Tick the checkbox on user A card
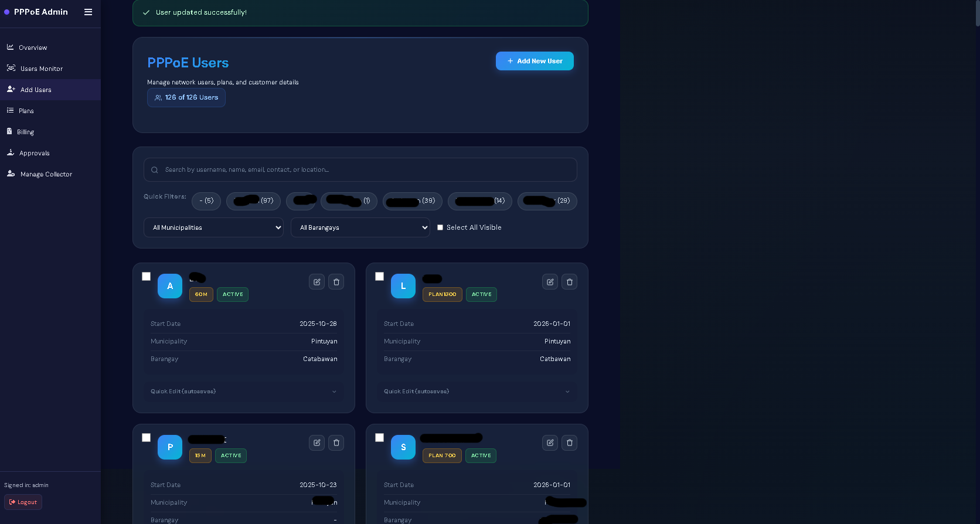The image size is (980, 524). [x=147, y=277]
